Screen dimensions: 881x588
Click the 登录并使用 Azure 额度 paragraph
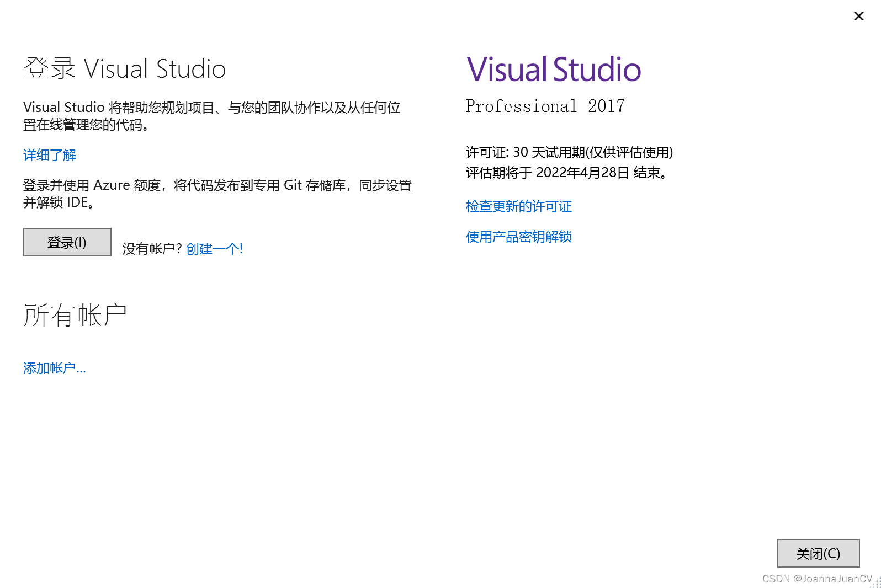pos(217,194)
